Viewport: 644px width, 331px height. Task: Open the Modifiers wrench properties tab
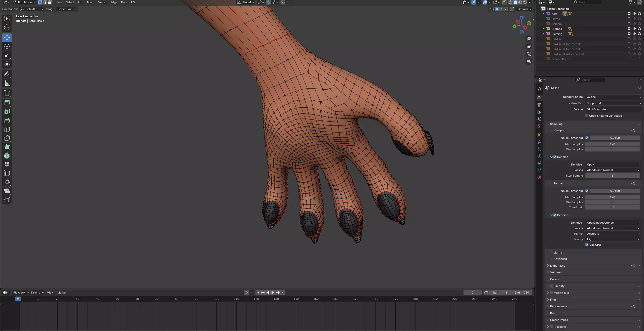(x=539, y=142)
